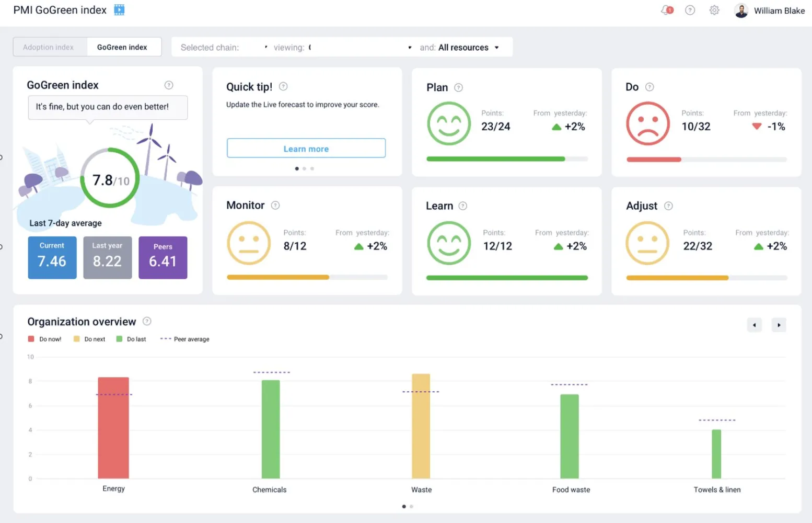Screen dimensions: 812x523
Task: Switch to the Adoption index tab
Action: pos(50,47)
